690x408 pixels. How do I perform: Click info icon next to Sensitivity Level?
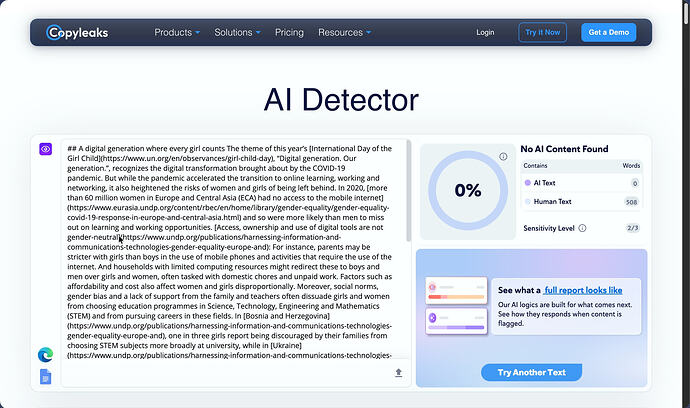pos(582,228)
